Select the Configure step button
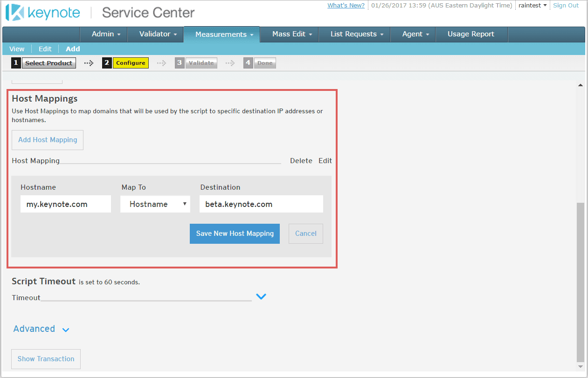The image size is (588, 378). pyautogui.click(x=131, y=63)
